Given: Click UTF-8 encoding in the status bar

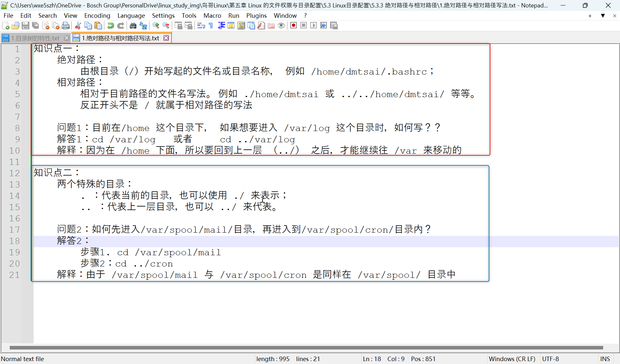Looking at the screenshot, I should tap(550, 359).
